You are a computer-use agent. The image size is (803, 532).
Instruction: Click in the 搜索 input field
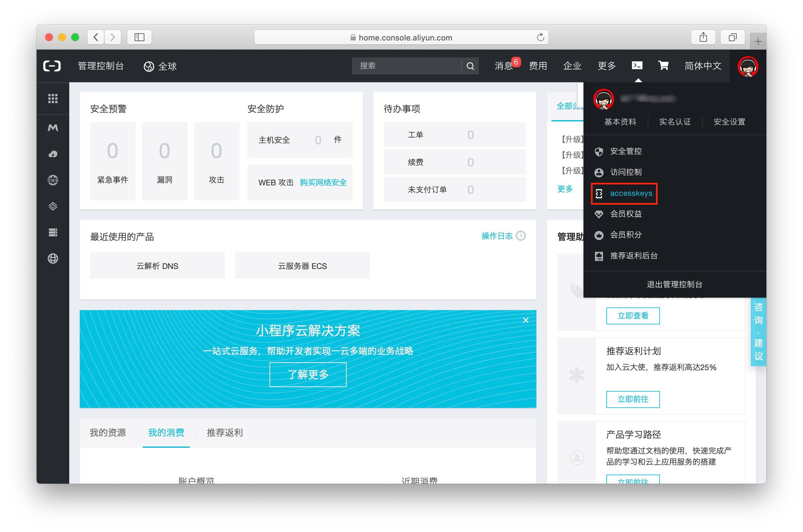click(x=406, y=66)
